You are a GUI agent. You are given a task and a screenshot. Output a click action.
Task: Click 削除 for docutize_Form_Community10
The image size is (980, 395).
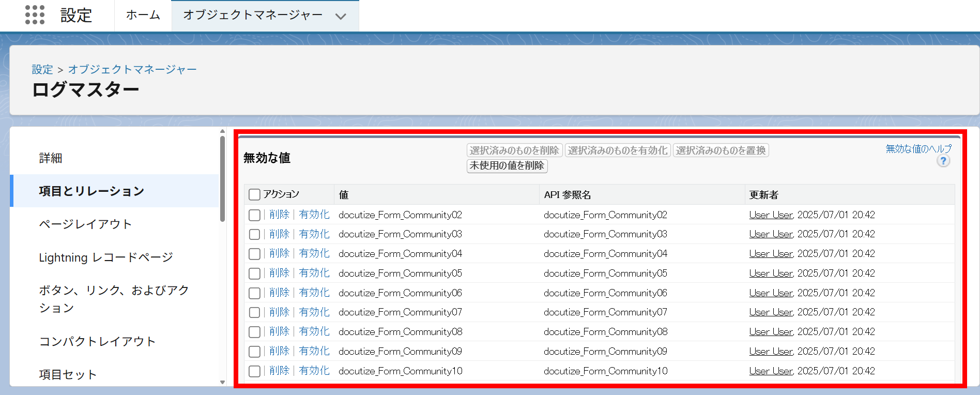279,371
